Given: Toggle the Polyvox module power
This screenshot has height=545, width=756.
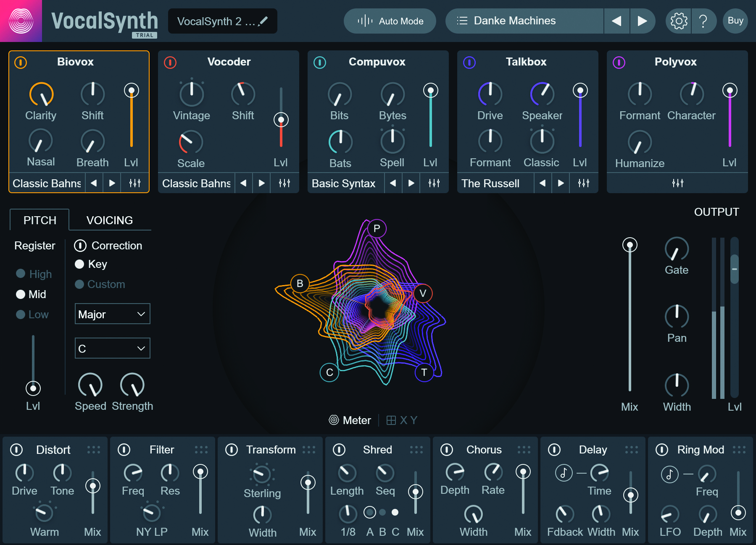Looking at the screenshot, I should point(619,63).
